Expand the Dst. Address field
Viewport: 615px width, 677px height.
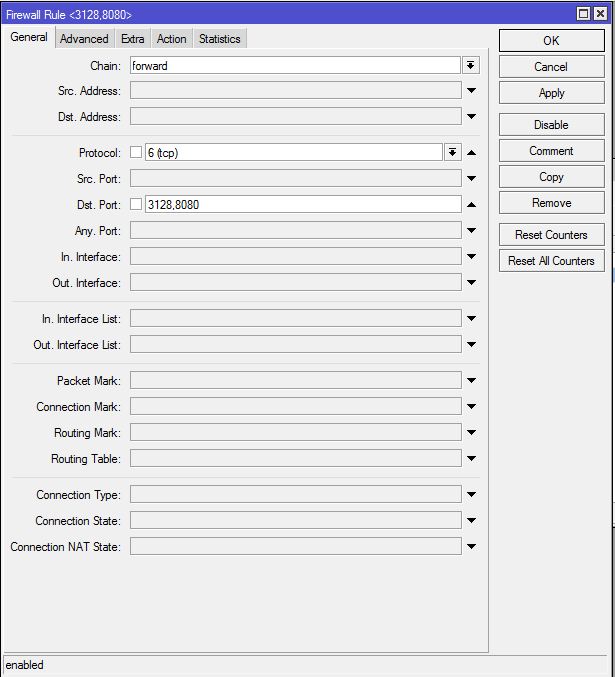(471, 117)
